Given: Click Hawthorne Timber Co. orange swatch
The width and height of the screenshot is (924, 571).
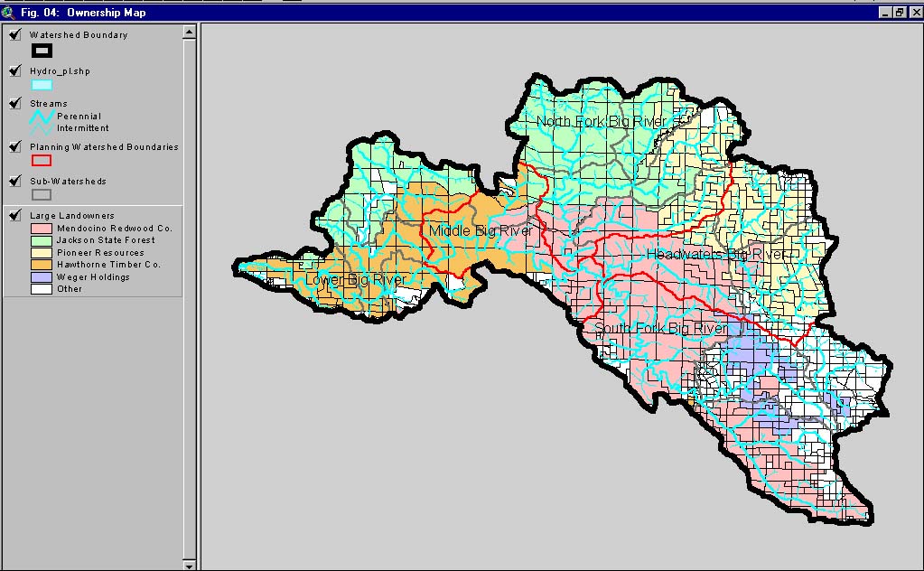Looking at the screenshot, I should pos(42,265).
